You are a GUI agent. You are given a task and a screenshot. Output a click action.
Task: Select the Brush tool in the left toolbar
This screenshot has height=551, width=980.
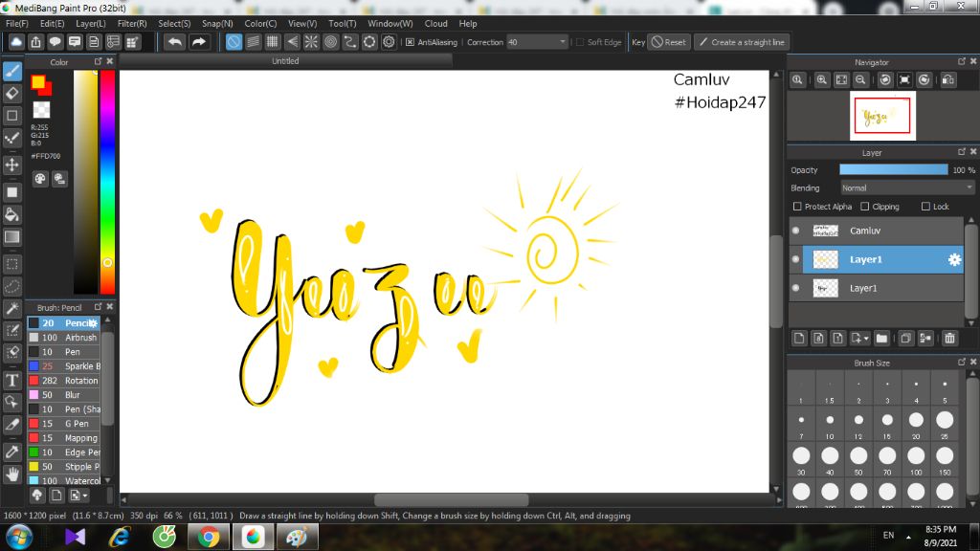(x=11, y=71)
